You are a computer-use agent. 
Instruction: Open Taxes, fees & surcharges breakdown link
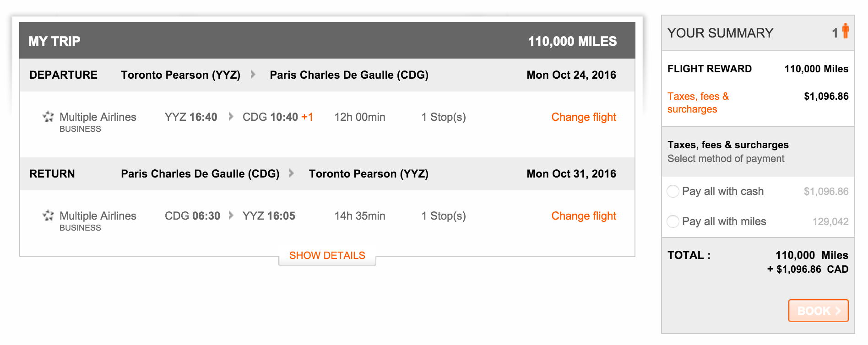pos(698,102)
